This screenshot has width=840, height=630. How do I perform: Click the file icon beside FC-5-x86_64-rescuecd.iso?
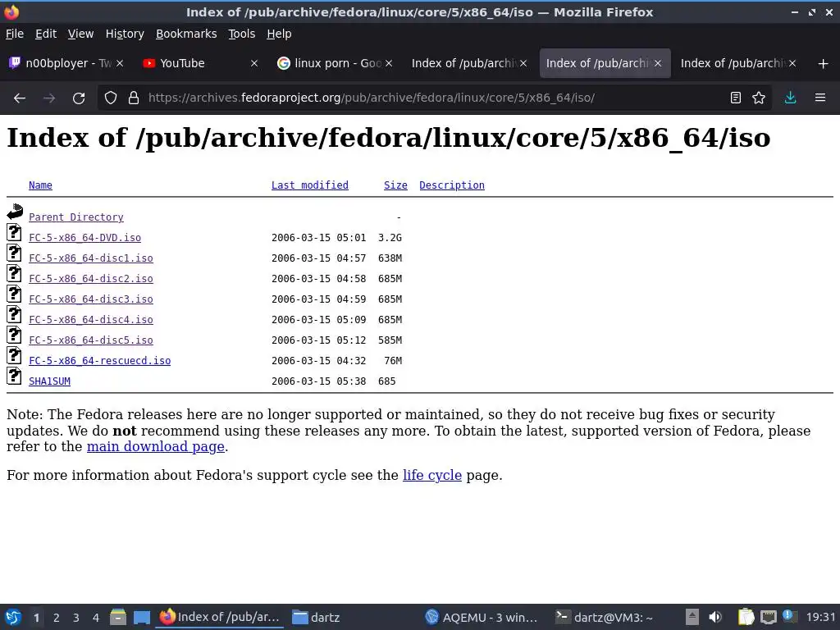pyautogui.click(x=14, y=356)
